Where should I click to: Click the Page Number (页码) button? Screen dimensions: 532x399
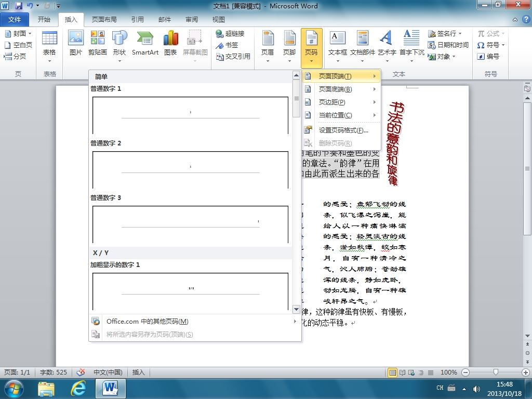311,47
